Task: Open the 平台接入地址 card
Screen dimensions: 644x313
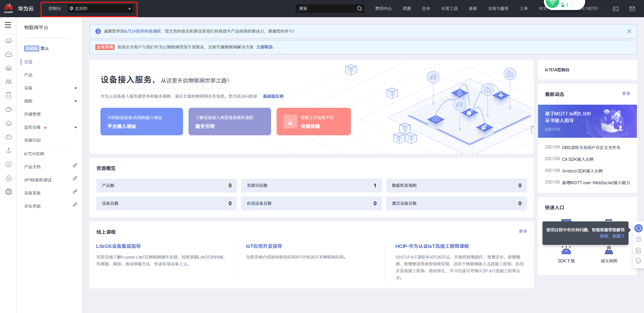Action: pyautogui.click(x=142, y=122)
